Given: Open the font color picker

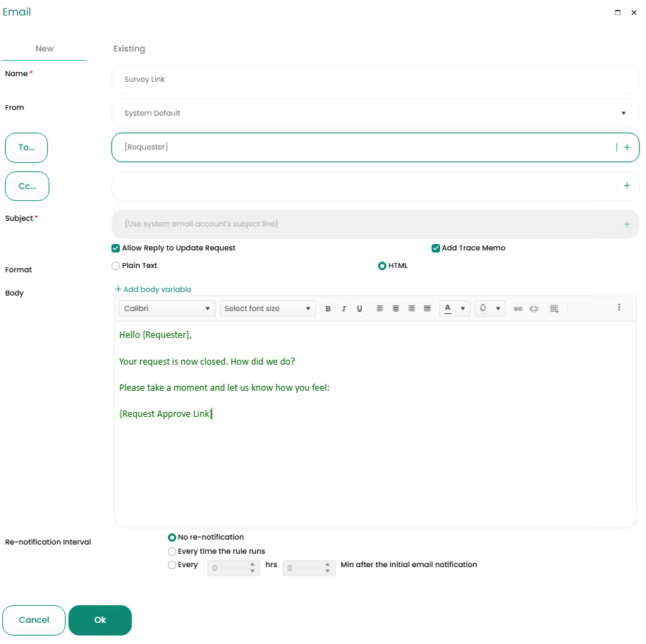Looking at the screenshot, I should tap(454, 309).
